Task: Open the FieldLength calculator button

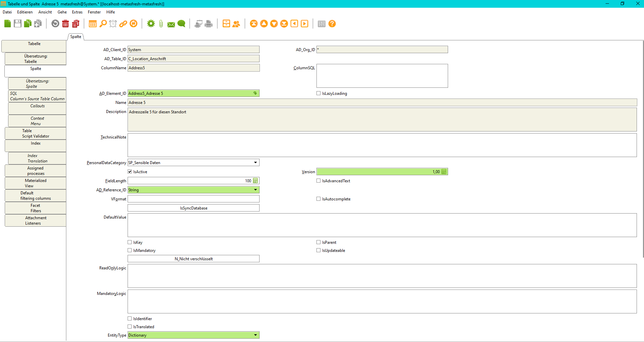Action: (255, 181)
